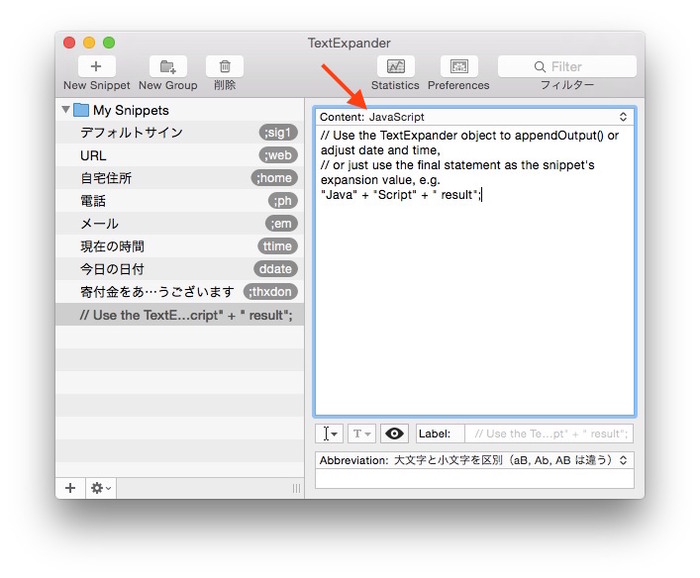Screen dimensions: 700x578
Task: Click the ;em abbreviation badge
Action: 281,224
